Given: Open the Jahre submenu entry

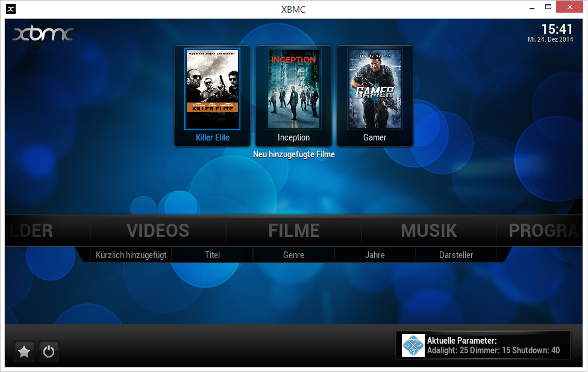Looking at the screenshot, I should click(x=375, y=255).
